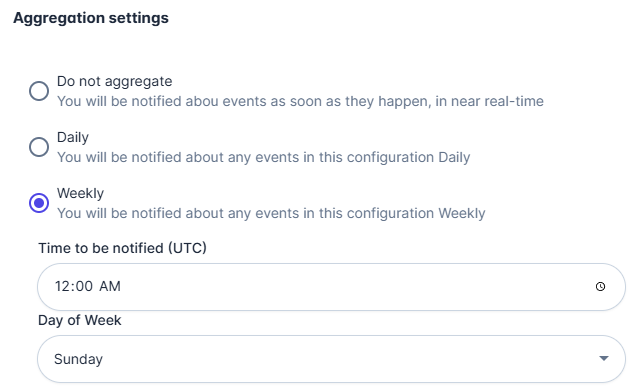Click the Time to be notified (UTC) label

pyautogui.click(x=123, y=248)
